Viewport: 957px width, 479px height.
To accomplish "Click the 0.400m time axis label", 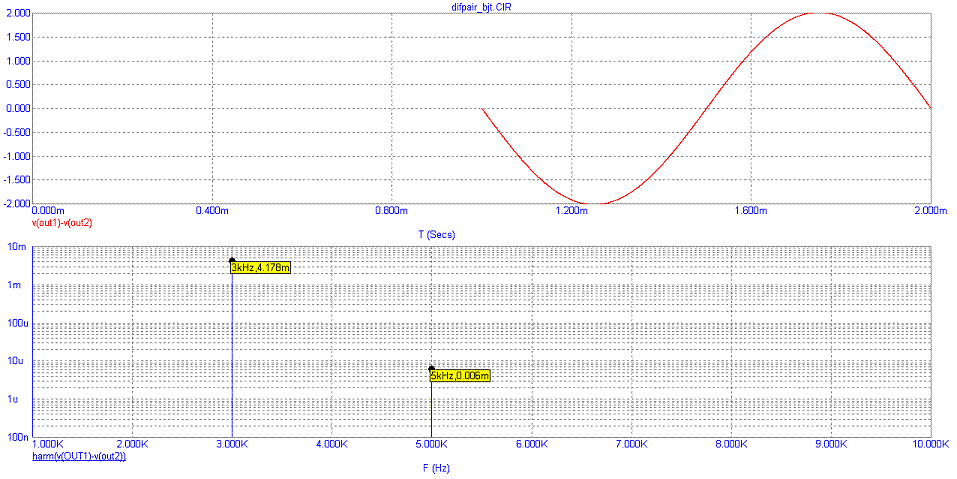I will 211,211.
